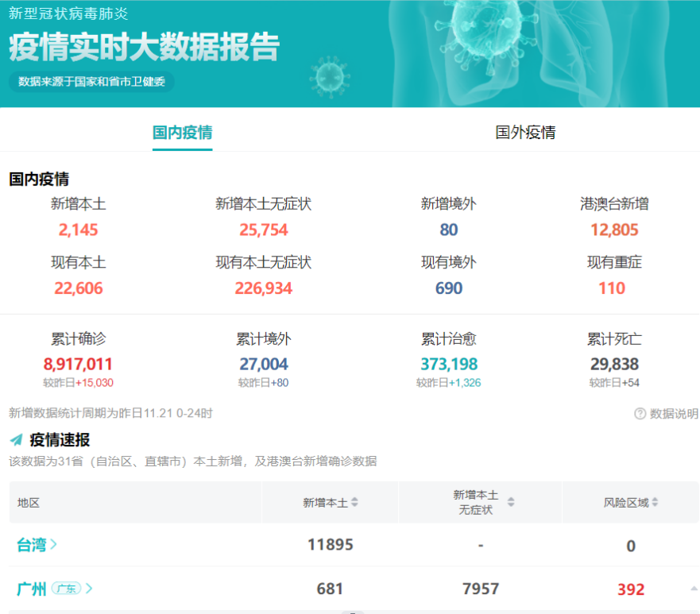The height and width of the screenshot is (614, 700).
Task: Select the 现有境外 value 690
Action: click(x=449, y=288)
